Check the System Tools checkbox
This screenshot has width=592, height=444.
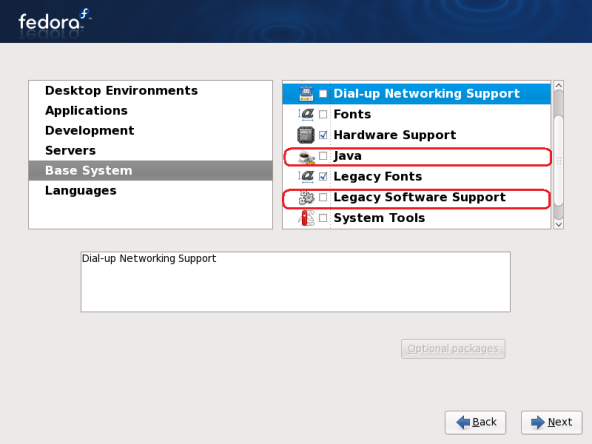323,218
